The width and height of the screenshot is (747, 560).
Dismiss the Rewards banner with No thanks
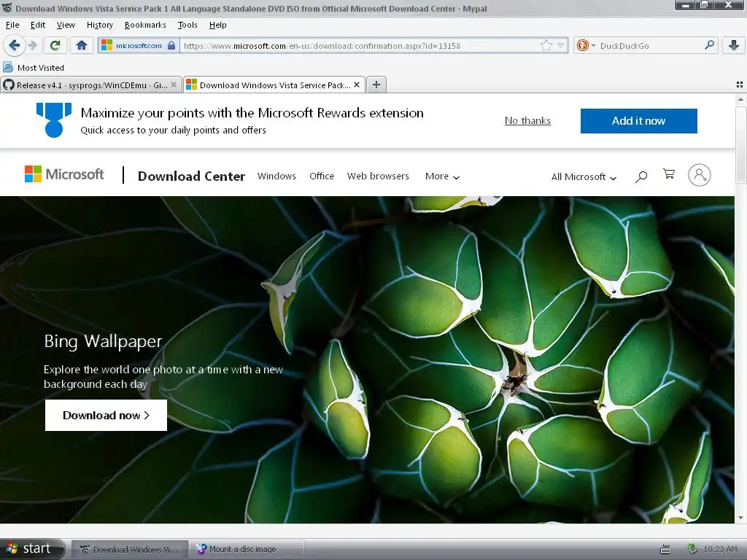click(x=527, y=120)
